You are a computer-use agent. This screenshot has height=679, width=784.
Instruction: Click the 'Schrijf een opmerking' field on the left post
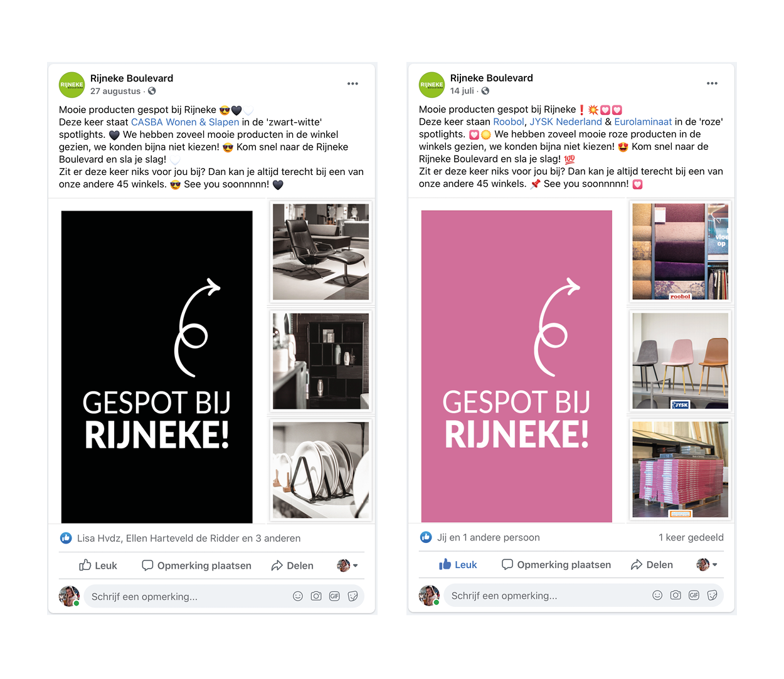click(x=188, y=596)
